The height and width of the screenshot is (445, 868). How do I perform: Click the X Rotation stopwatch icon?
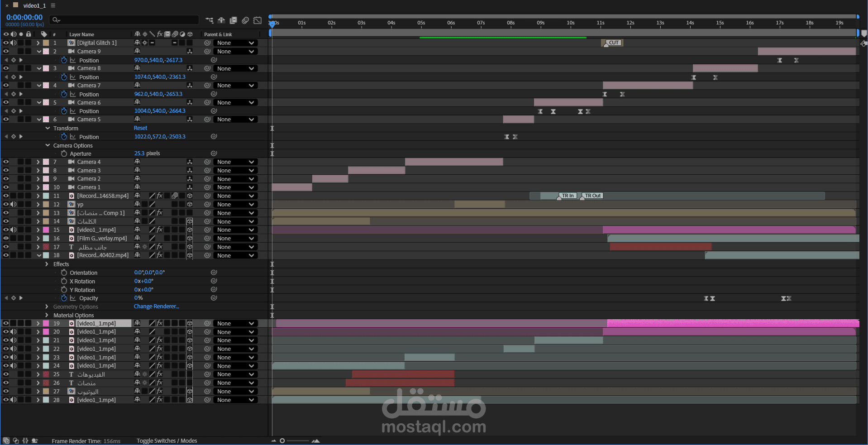click(x=64, y=281)
